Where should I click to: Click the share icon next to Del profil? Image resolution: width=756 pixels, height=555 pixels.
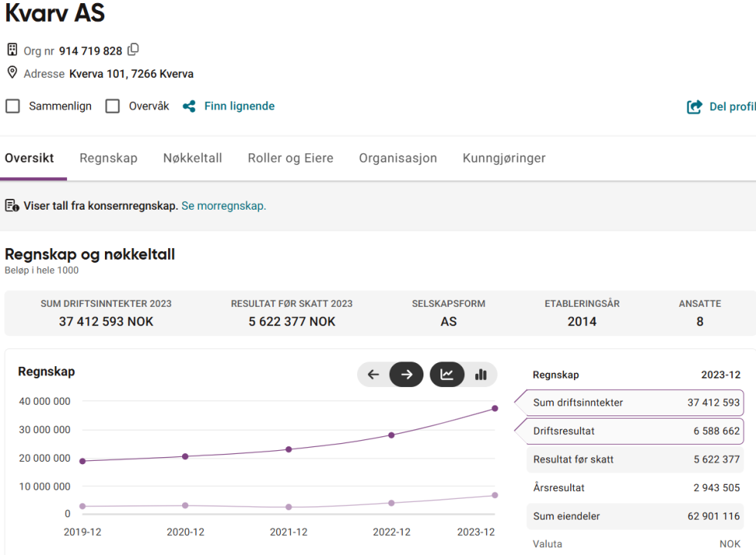(694, 107)
